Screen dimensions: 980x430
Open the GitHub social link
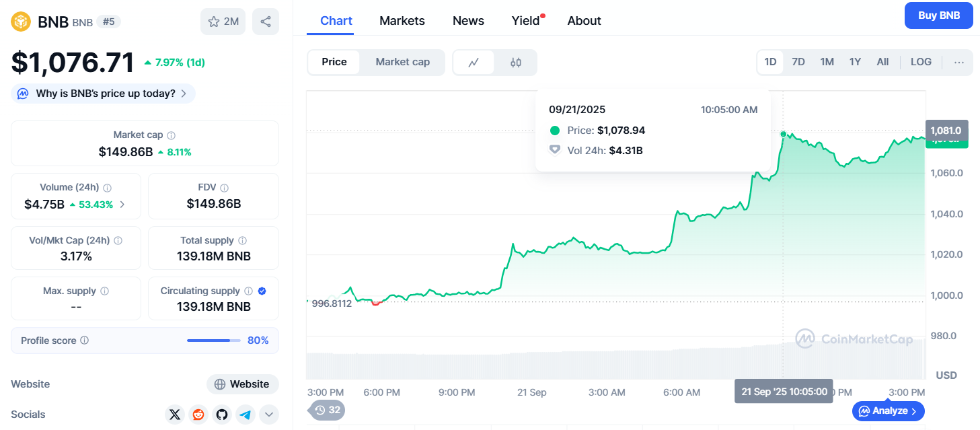222,415
